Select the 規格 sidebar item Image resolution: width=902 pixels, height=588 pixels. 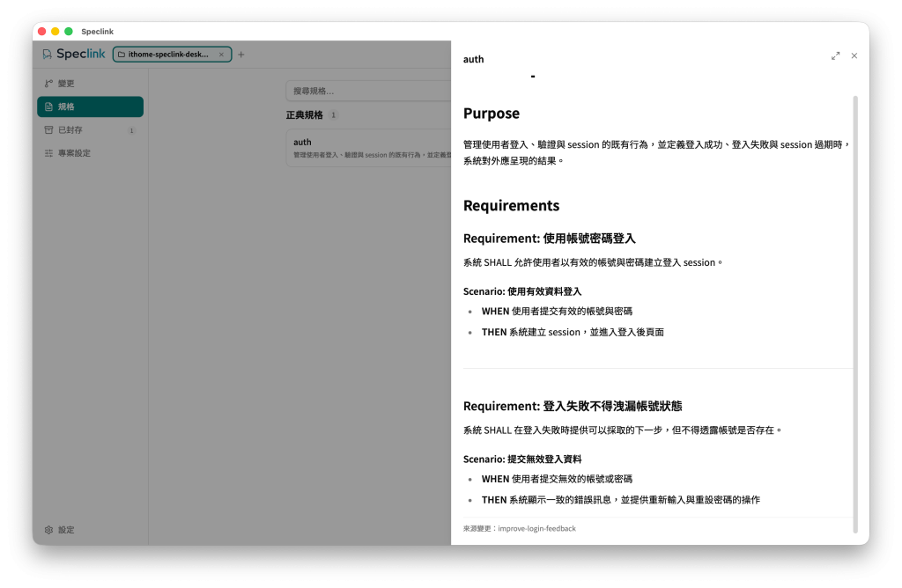[91, 107]
